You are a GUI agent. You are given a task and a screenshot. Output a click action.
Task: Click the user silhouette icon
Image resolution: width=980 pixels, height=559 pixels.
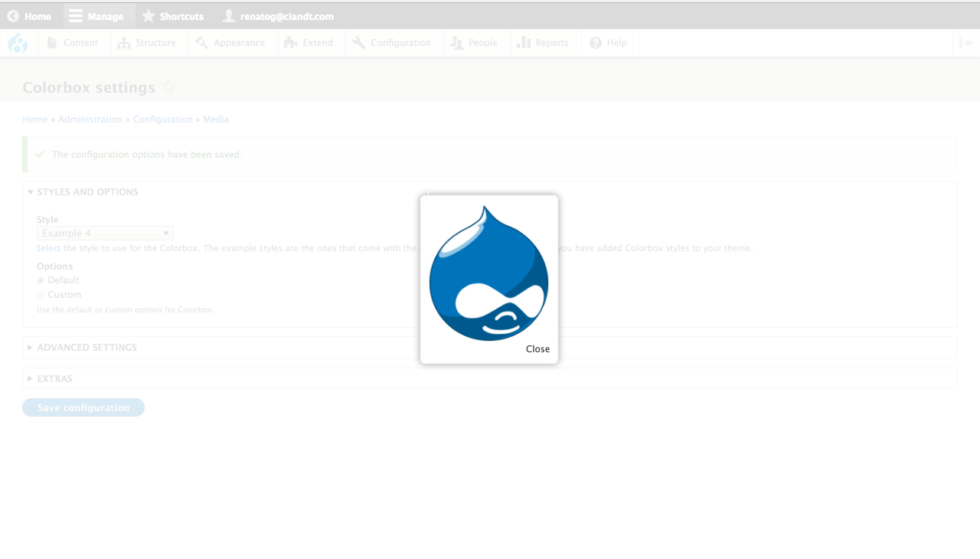[x=228, y=16]
